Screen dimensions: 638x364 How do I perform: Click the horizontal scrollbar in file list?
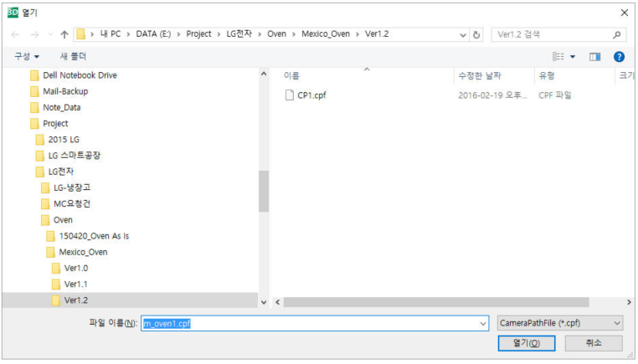(x=435, y=301)
